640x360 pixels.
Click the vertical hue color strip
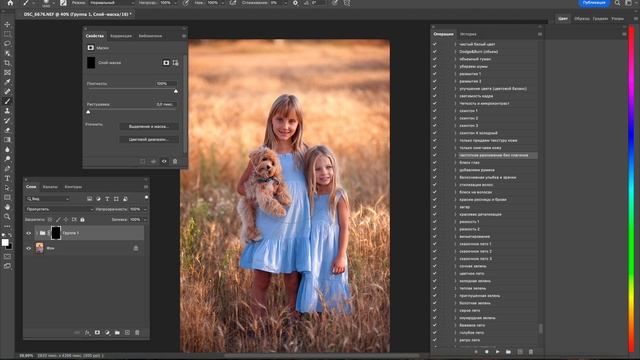tap(631, 190)
